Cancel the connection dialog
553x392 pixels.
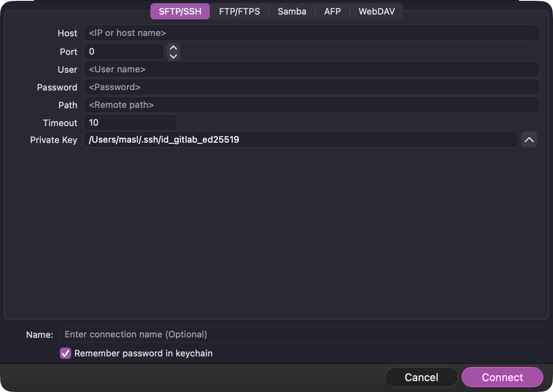421,377
